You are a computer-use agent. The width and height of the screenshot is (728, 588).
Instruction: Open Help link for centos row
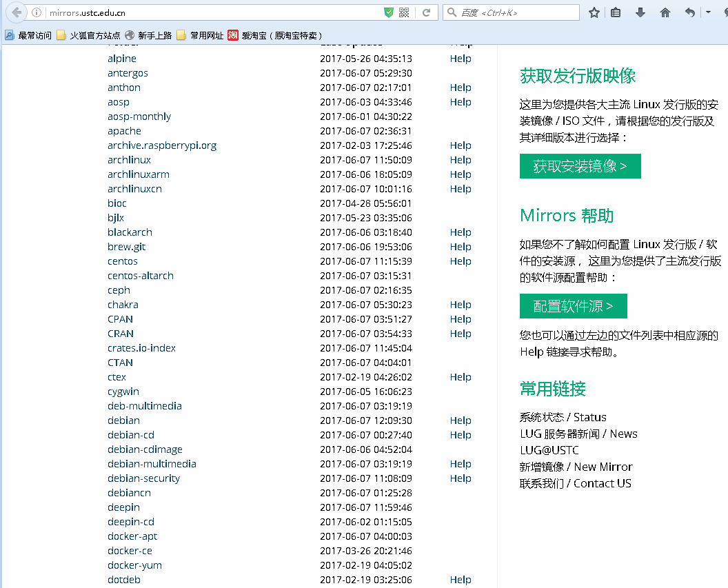point(460,261)
